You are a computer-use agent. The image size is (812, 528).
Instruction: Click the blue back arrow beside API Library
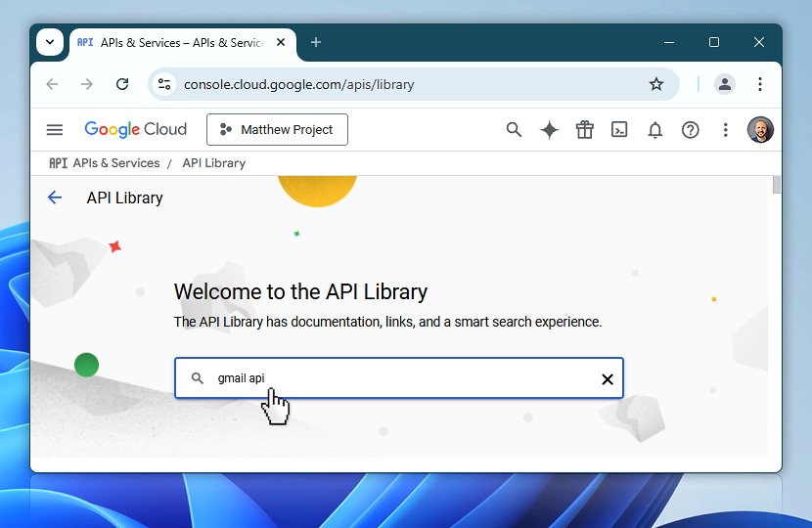point(55,198)
